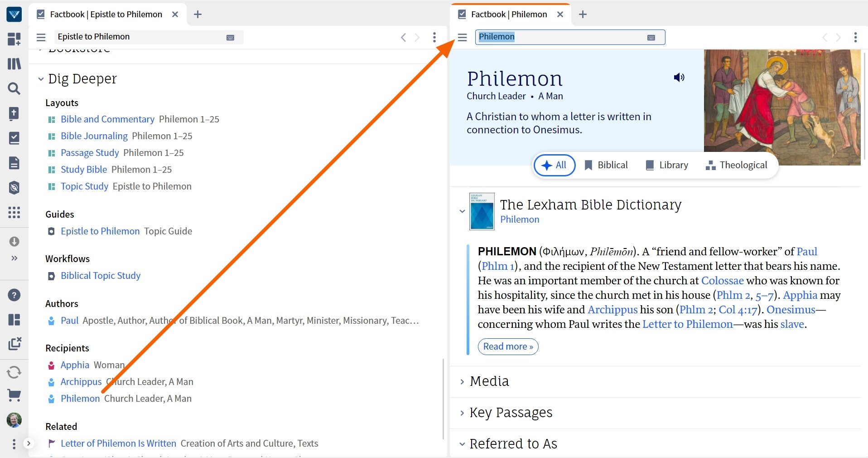Open the Dashboard icon in the sidebar
The image size is (868, 458).
click(14, 39)
